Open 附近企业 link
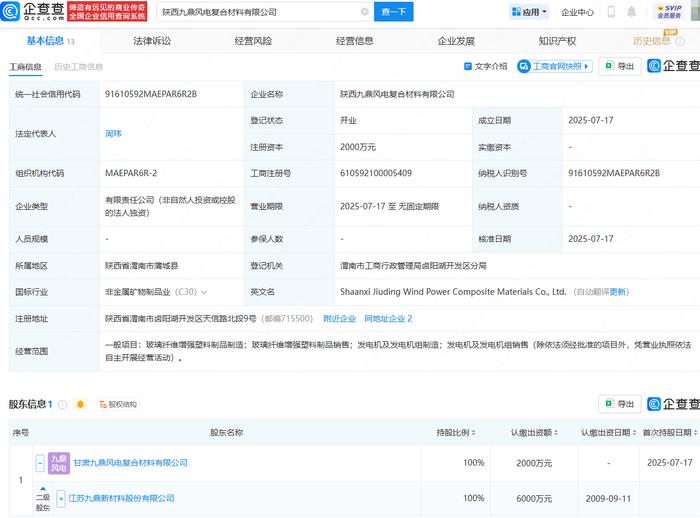Image resolution: width=700 pixels, height=518 pixels. [339, 318]
